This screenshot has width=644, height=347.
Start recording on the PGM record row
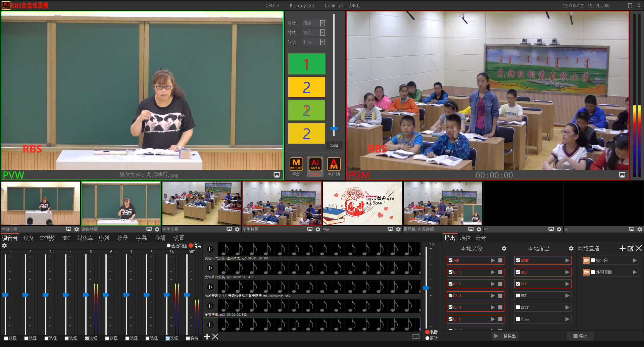(x=493, y=260)
